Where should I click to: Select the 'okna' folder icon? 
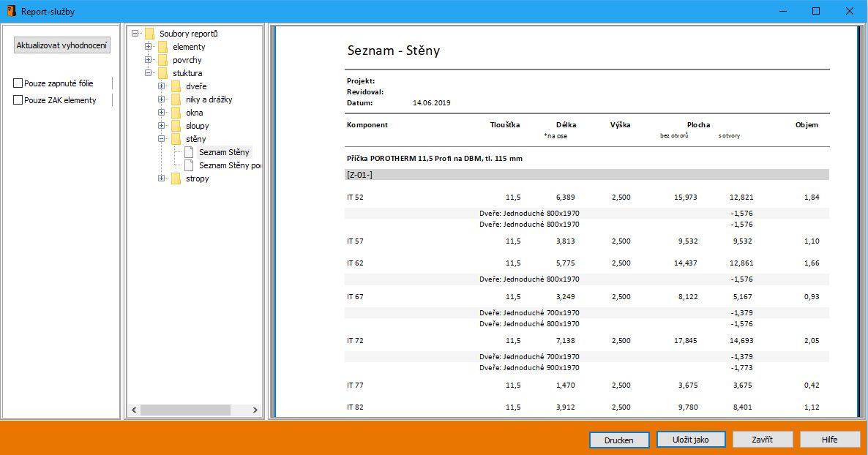176,113
